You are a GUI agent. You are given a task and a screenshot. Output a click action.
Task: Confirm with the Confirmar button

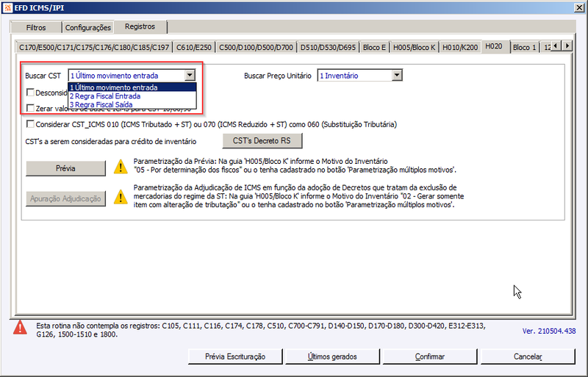click(x=430, y=356)
